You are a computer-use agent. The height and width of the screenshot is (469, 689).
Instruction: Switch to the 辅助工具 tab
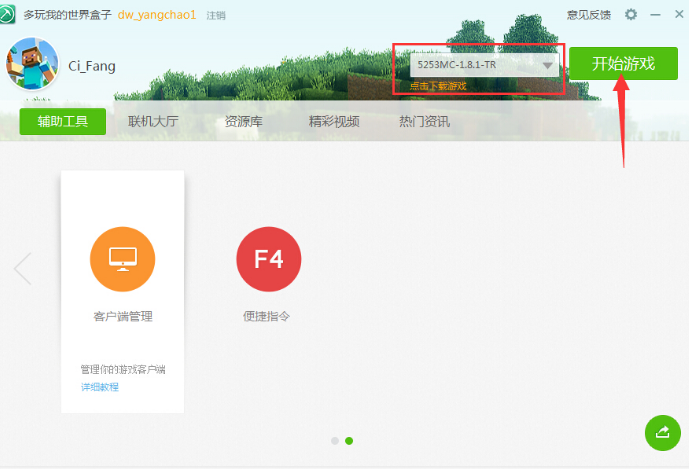[x=63, y=121]
